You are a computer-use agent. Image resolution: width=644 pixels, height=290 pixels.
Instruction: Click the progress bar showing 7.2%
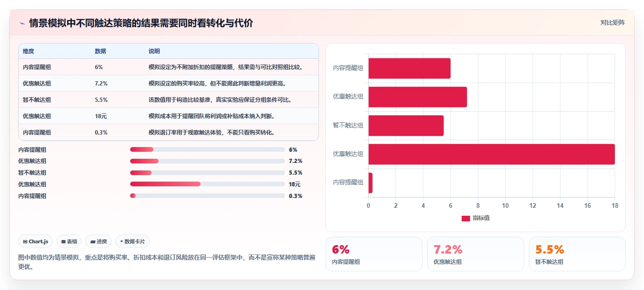208,161
